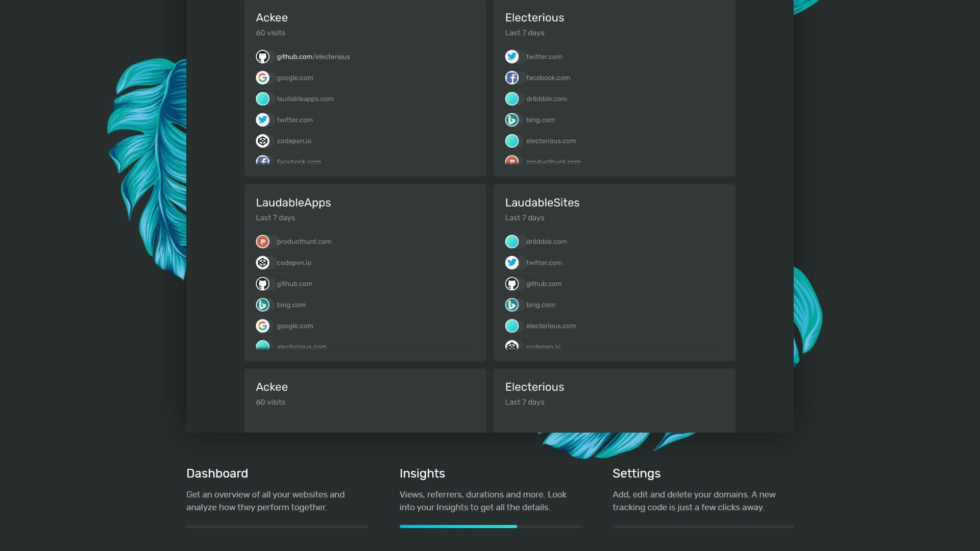
Task: Click 'Last 7 days' under LaudableSites
Action: click(525, 217)
